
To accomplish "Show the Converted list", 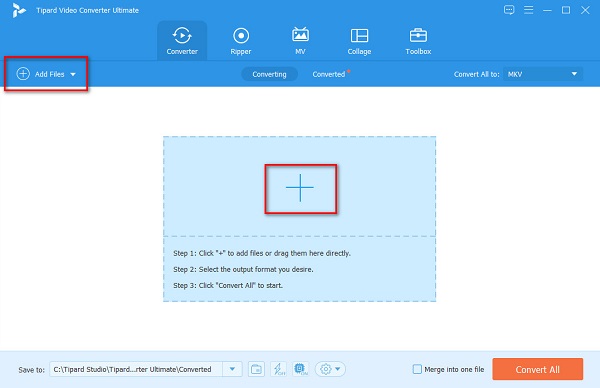I will coord(329,74).
